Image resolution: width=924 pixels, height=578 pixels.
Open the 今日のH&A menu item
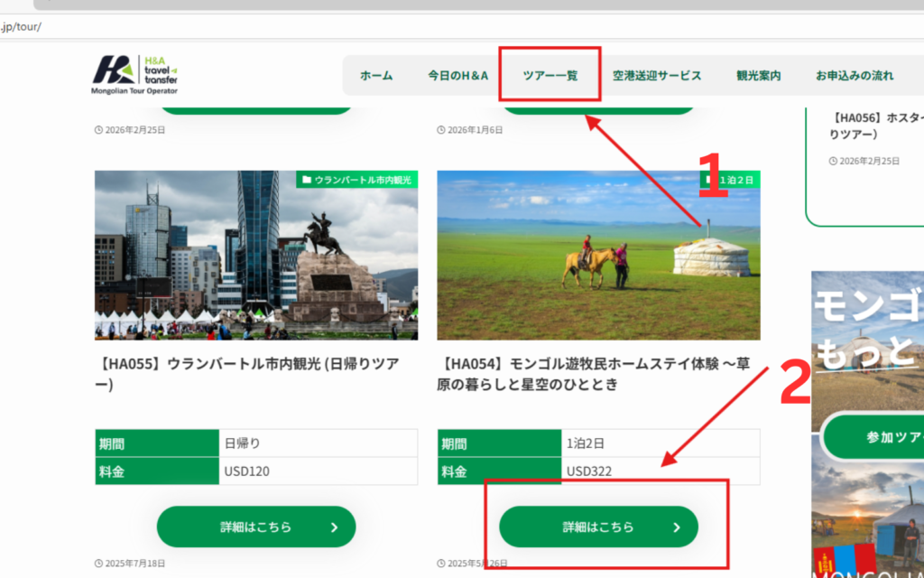(x=458, y=76)
